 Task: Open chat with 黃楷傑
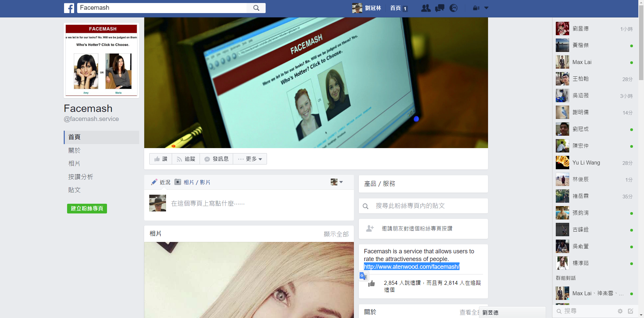(x=595, y=45)
